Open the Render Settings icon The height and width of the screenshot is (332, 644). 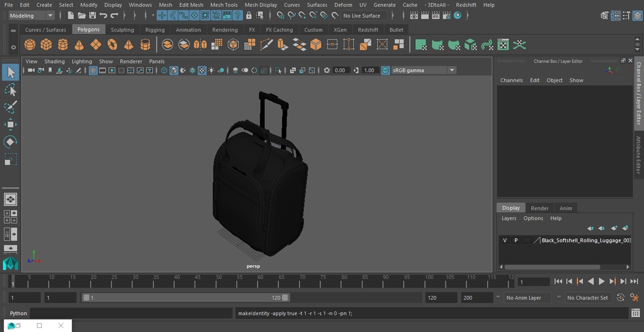[446, 15]
